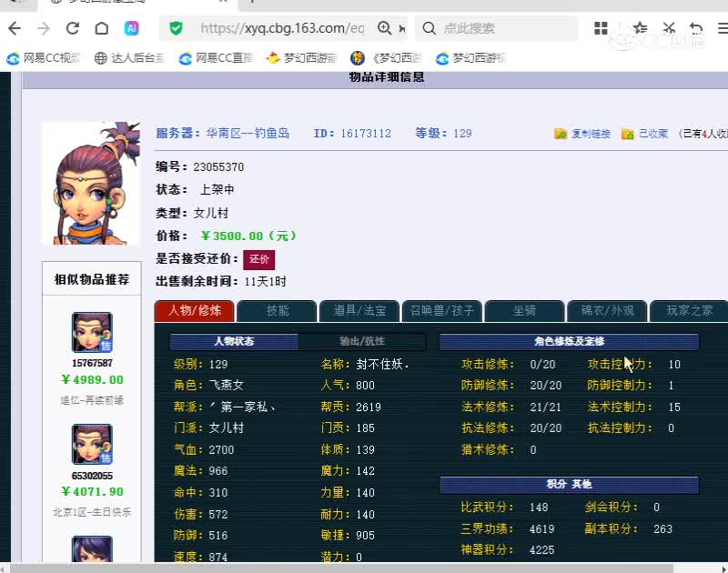Click the AI assistant icon in the toolbar
728x573 pixels.
pyautogui.click(x=133, y=28)
